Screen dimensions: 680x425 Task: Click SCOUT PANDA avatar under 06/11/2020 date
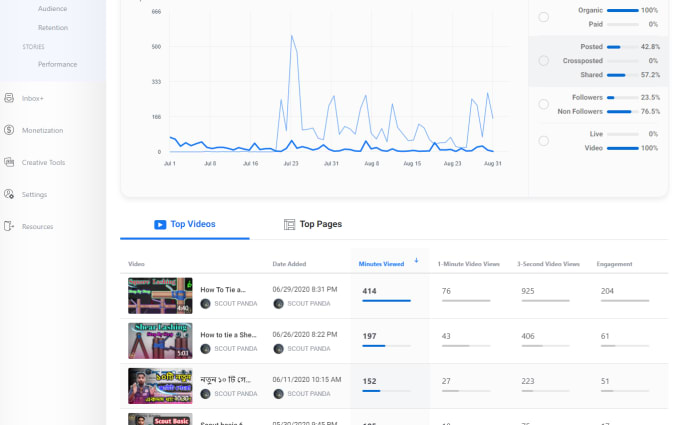pyautogui.click(x=278, y=394)
